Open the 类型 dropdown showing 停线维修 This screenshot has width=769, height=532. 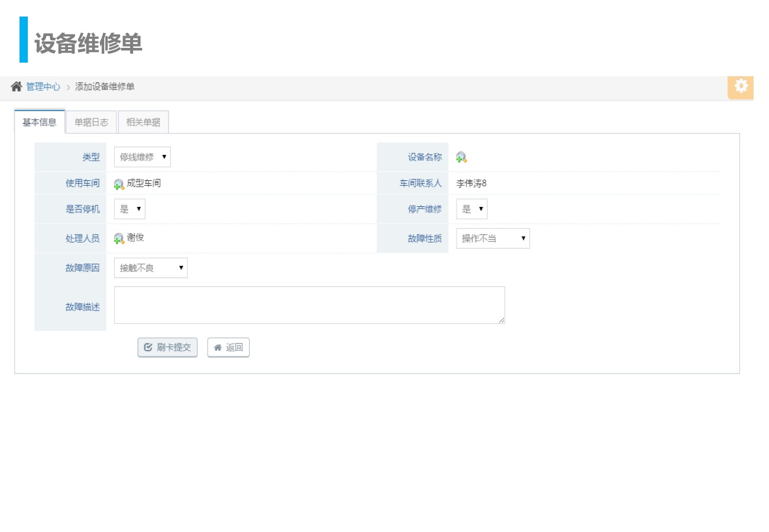pos(142,157)
